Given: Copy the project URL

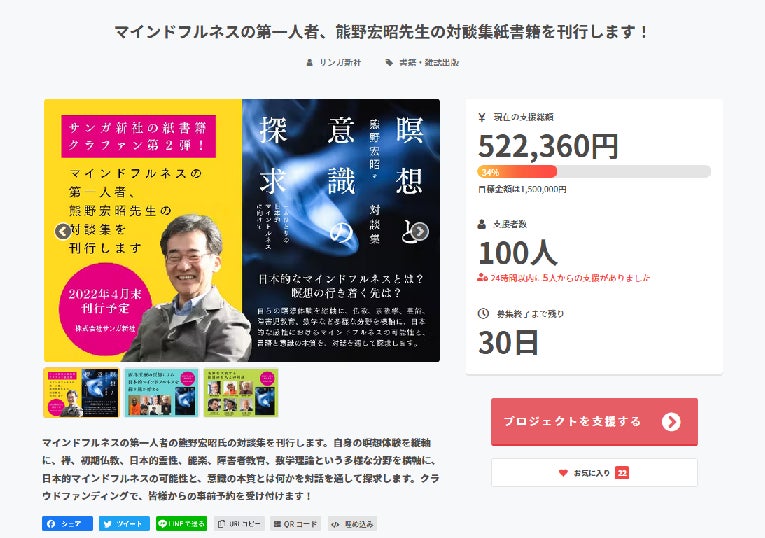Looking at the screenshot, I should 239,523.
